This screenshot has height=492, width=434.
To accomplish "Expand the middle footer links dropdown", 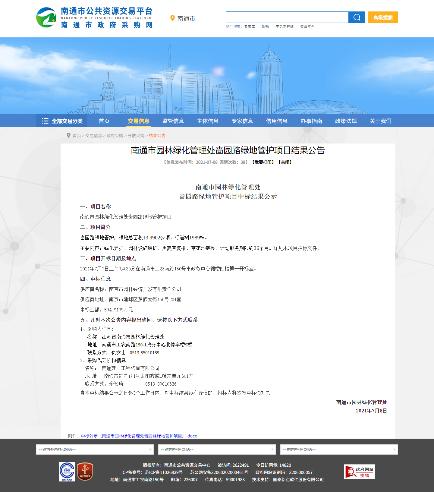I will [x=217, y=449].
